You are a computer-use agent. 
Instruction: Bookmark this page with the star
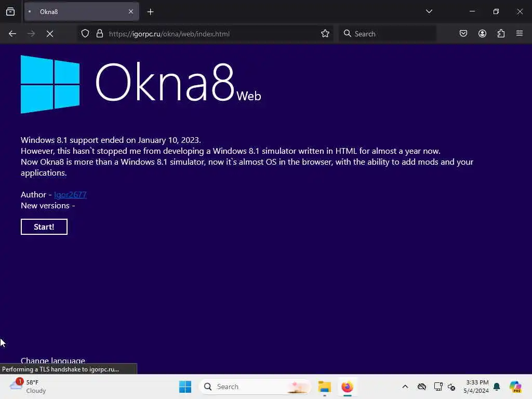[x=325, y=34]
